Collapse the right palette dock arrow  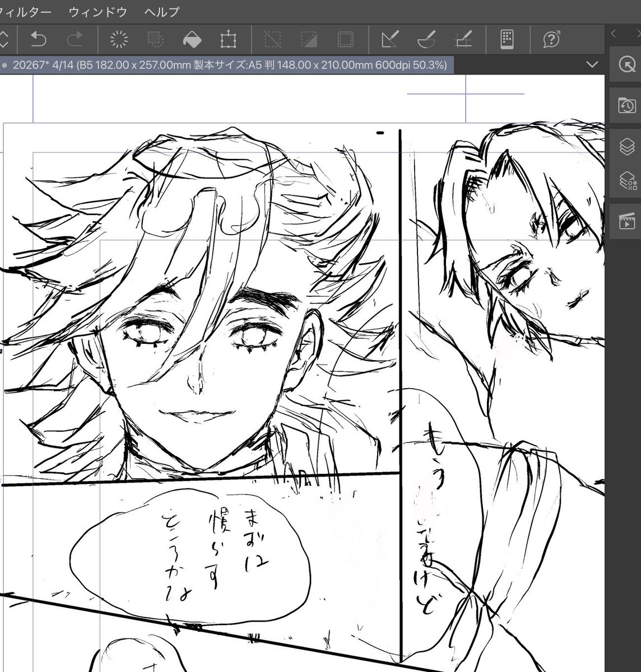pyautogui.click(x=614, y=34)
